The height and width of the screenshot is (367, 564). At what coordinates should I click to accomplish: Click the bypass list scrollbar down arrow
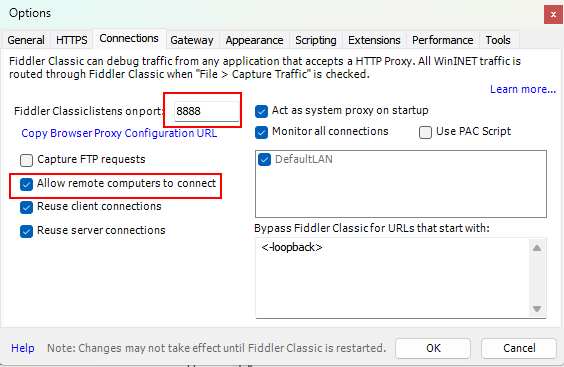537,309
